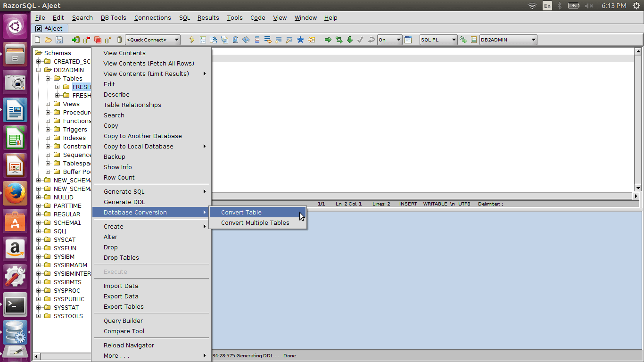Image resolution: width=644 pixels, height=362 pixels.
Task: Select the PARTTIME schema in tree
Action: [67, 206]
